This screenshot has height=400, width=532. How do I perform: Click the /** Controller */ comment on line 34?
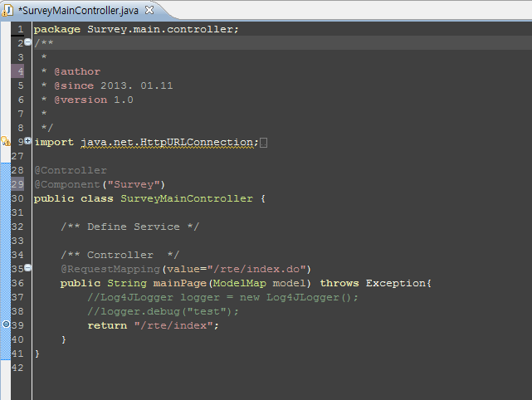[120, 255]
